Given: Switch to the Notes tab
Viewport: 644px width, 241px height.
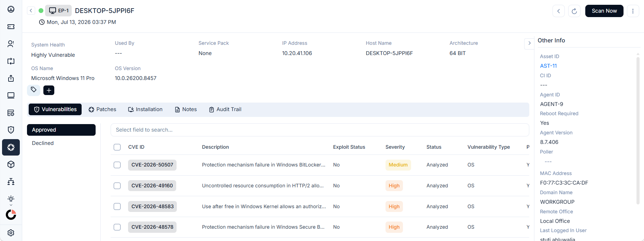Looking at the screenshot, I should pyautogui.click(x=186, y=109).
